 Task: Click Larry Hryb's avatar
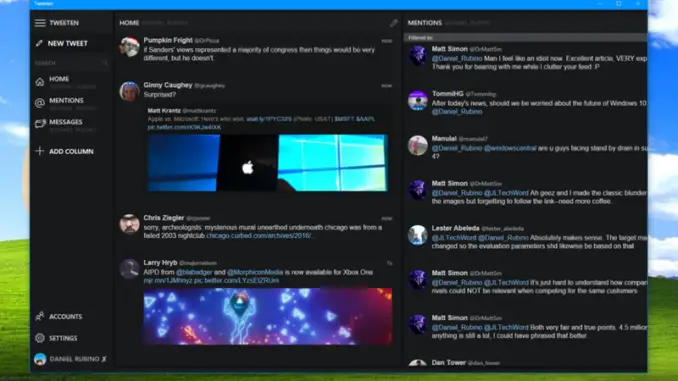click(x=129, y=269)
